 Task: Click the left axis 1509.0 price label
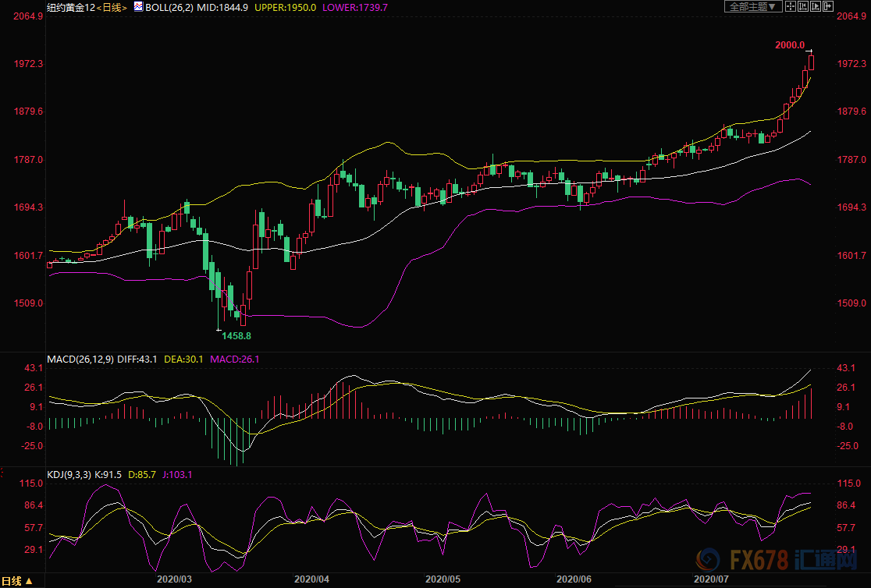click(x=28, y=303)
